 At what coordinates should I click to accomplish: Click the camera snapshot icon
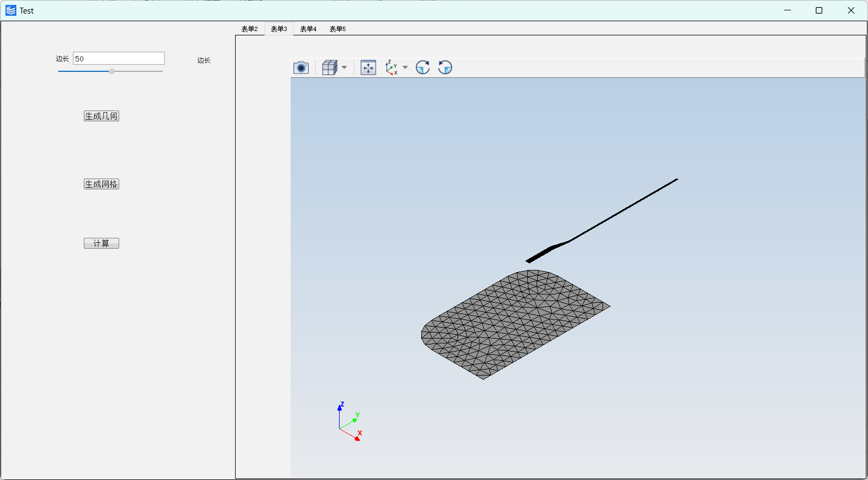pyautogui.click(x=301, y=67)
